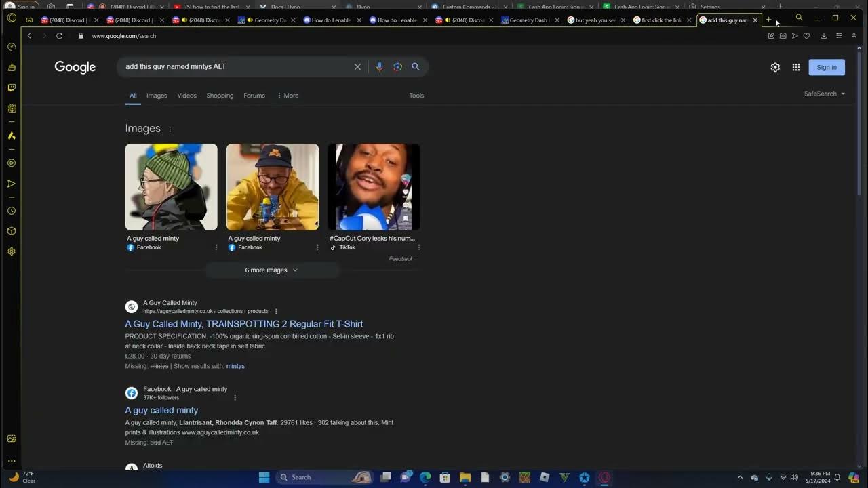Show hidden system tray icons chevron
The height and width of the screenshot is (488, 868).
pyautogui.click(x=740, y=477)
